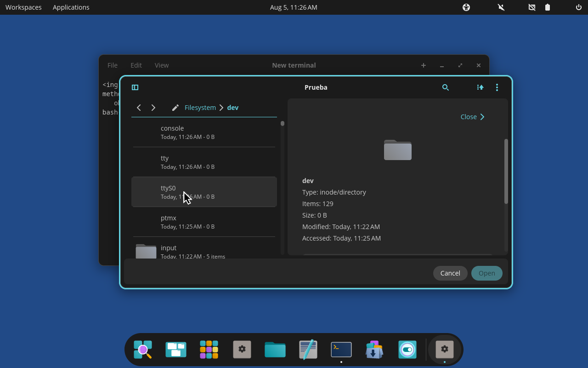This screenshot has height=368, width=588.
Task: Open the file search app in the dock
Action: pyautogui.click(x=143, y=350)
